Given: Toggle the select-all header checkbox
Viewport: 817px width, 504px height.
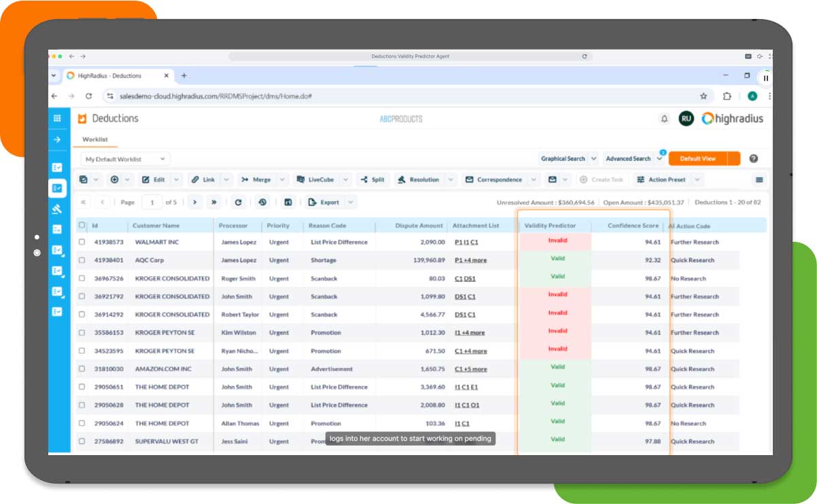Looking at the screenshot, I should click(x=82, y=226).
